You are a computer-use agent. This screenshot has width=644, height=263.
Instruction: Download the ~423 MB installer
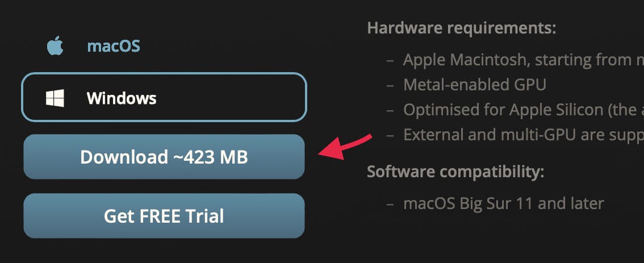(164, 157)
